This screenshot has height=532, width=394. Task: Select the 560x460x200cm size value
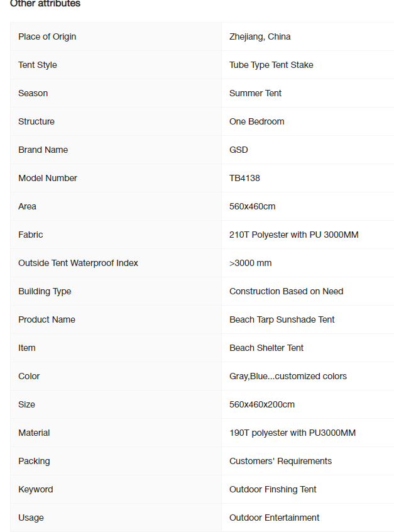(x=262, y=404)
